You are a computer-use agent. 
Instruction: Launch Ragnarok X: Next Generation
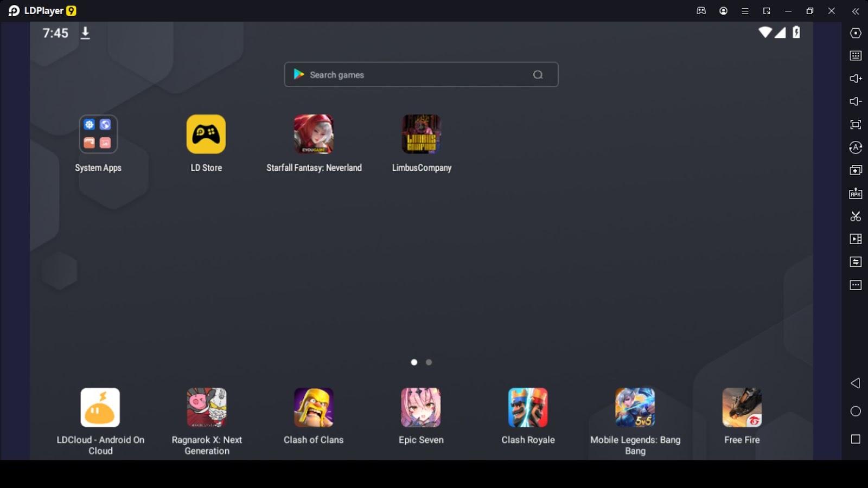(x=207, y=407)
